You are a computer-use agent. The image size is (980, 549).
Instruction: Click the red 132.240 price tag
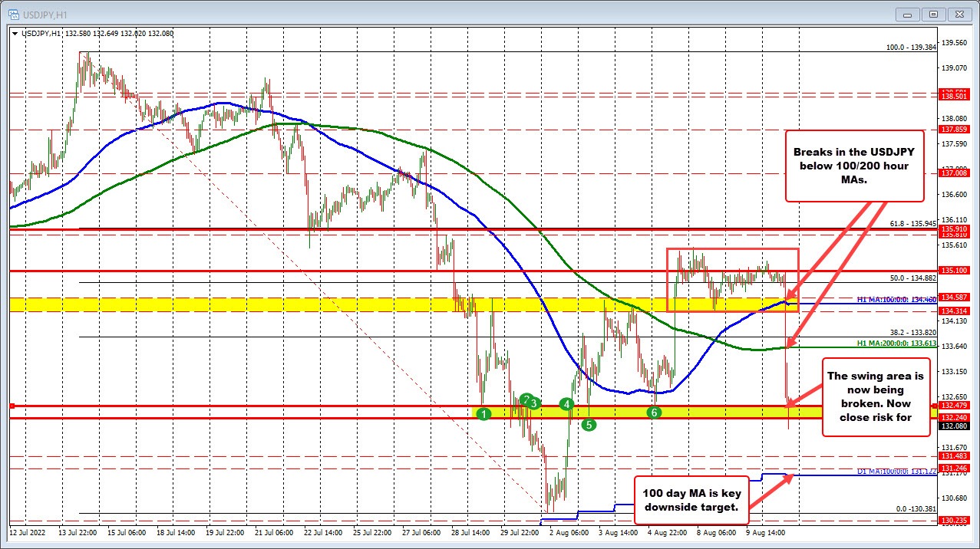pos(953,417)
